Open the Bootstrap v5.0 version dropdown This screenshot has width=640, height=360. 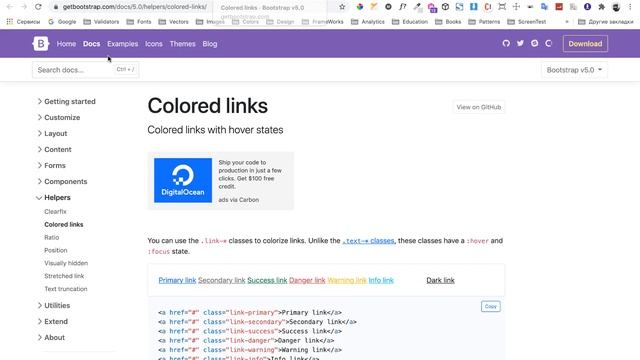point(574,70)
